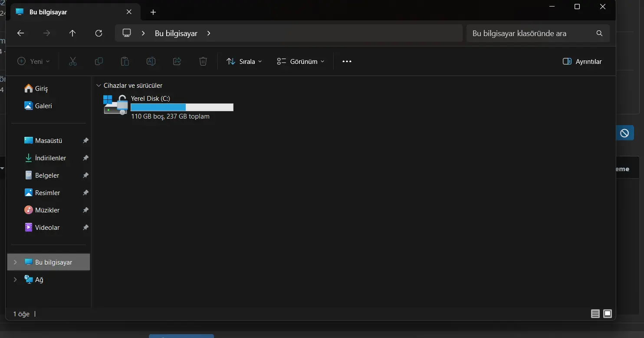Screen dimensions: 644x338
Task: Toggle the Ayrıntılar details pane
Action: click(582, 61)
